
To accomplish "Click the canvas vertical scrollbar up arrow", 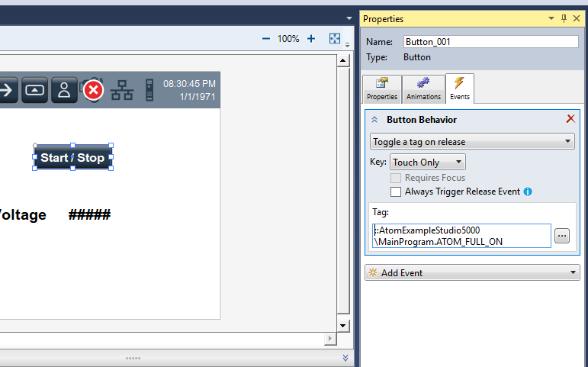I will click(x=342, y=60).
